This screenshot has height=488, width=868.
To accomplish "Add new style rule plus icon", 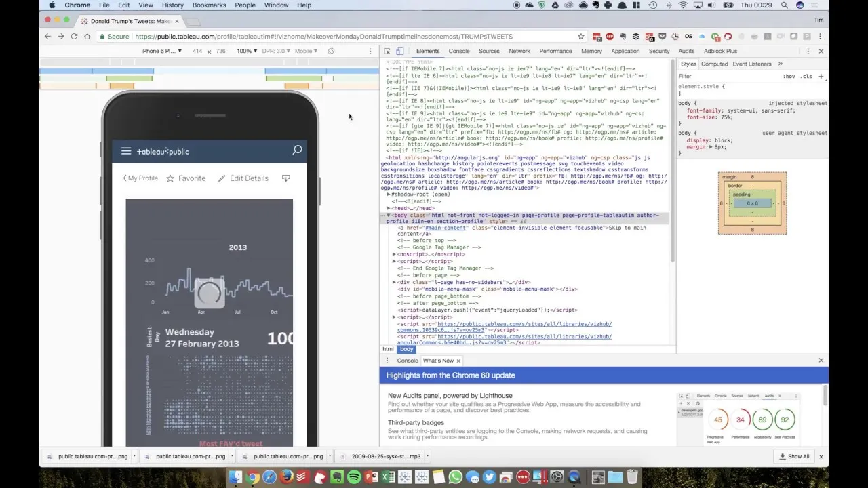I will pos(821,77).
